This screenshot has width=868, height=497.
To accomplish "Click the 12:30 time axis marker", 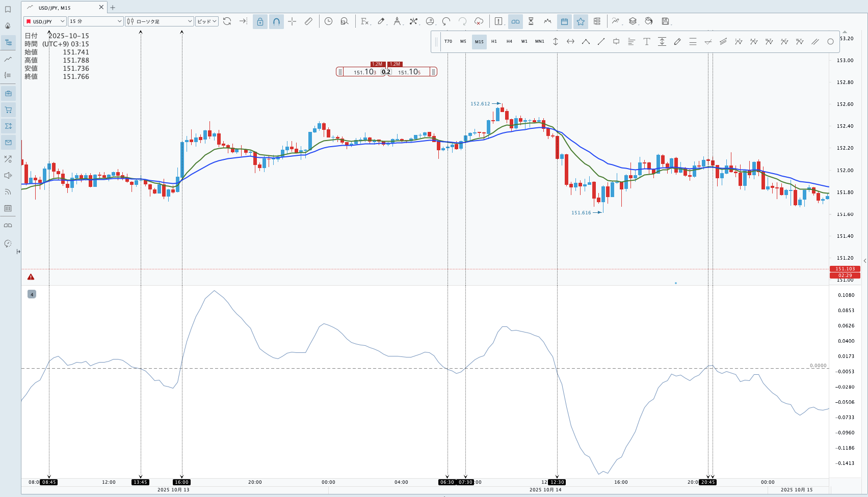I will [557, 482].
